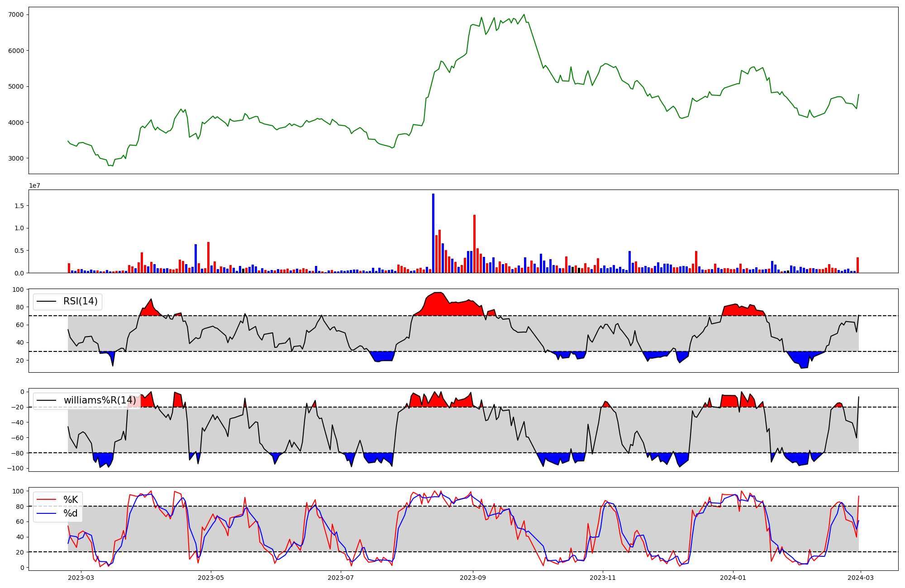Click the tallest red volume bar
Screen dimensions: 905x588
(x=474, y=244)
